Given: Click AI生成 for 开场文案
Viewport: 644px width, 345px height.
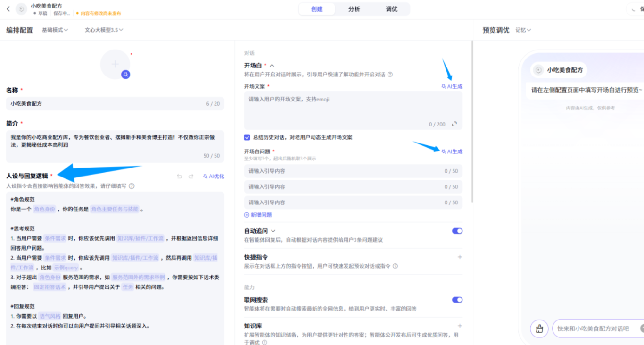Looking at the screenshot, I should coord(452,86).
